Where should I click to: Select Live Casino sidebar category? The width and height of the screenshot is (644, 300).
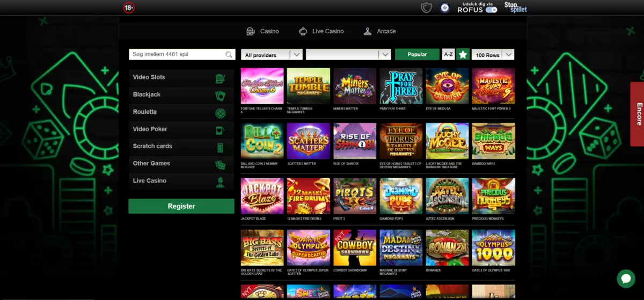pos(181,180)
